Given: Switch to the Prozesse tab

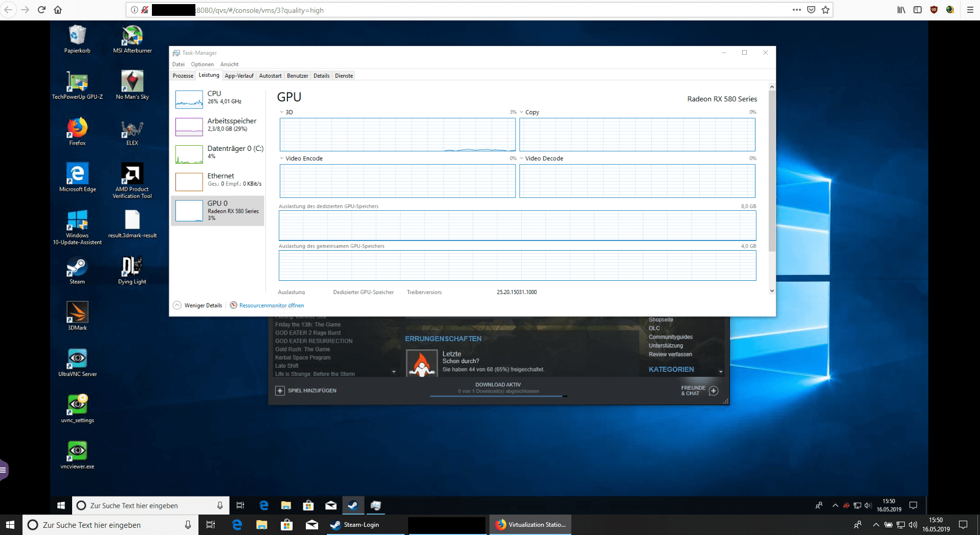Looking at the screenshot, I should tap(183, 76).
